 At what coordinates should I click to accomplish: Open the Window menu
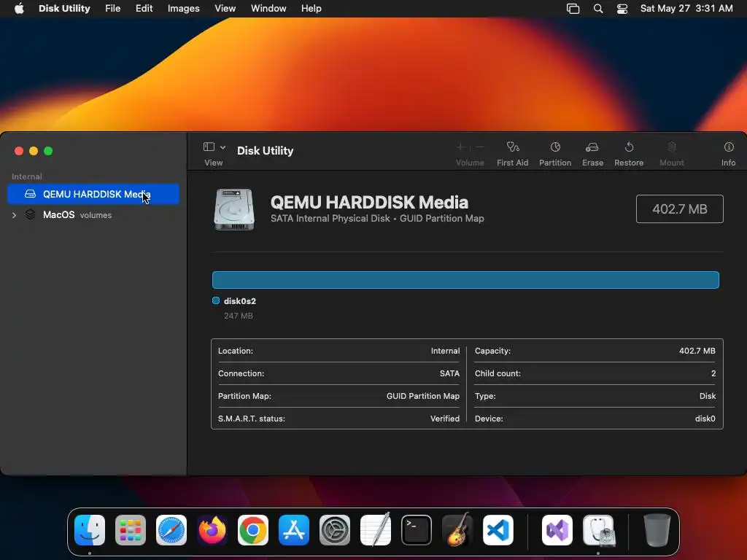click(x=268, y=9)
